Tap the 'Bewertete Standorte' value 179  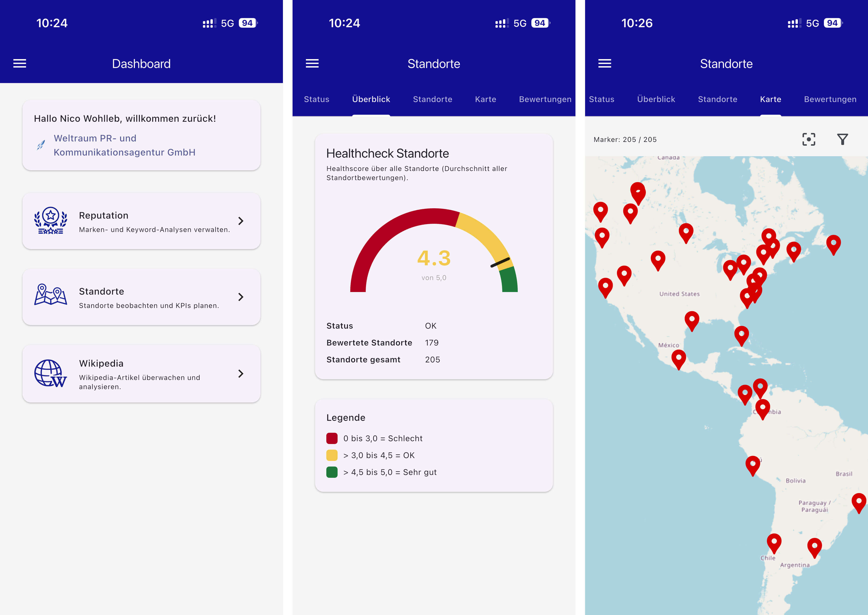click(432, 343)
